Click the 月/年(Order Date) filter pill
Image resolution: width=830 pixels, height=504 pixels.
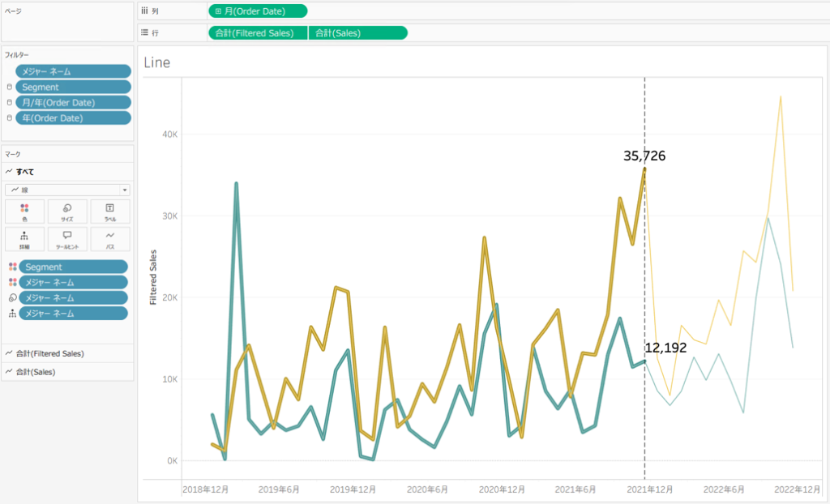pos(73,103)
